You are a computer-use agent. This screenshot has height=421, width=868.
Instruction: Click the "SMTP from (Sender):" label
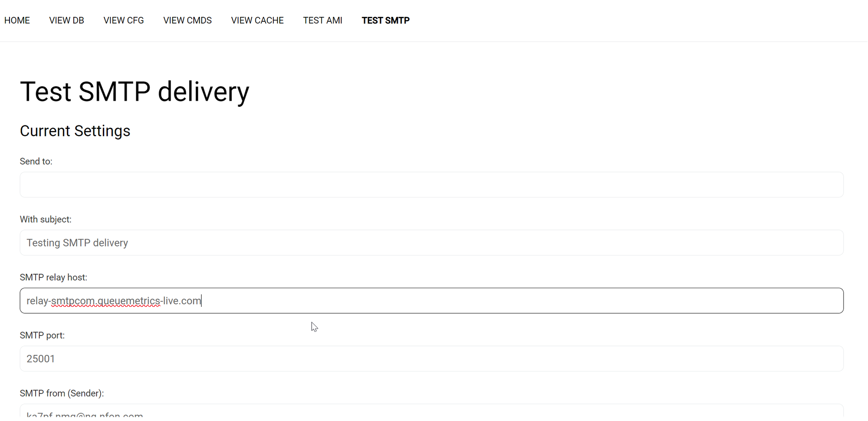click(62, 393)
